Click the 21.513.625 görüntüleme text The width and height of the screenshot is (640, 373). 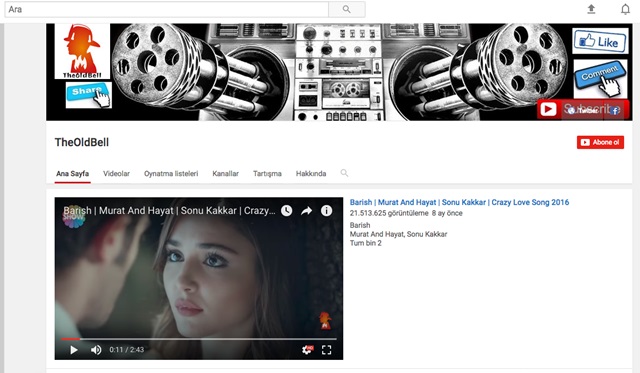click(x=389, y=213)
